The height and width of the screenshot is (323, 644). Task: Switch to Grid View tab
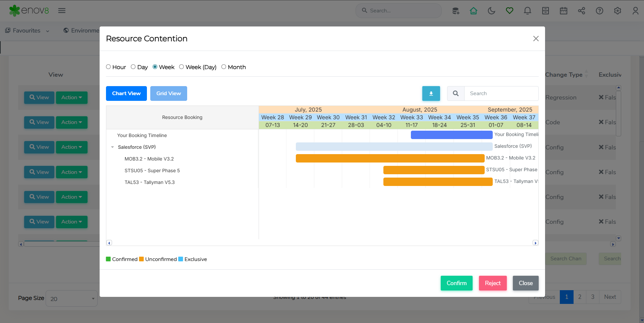[x=168, y=93]
